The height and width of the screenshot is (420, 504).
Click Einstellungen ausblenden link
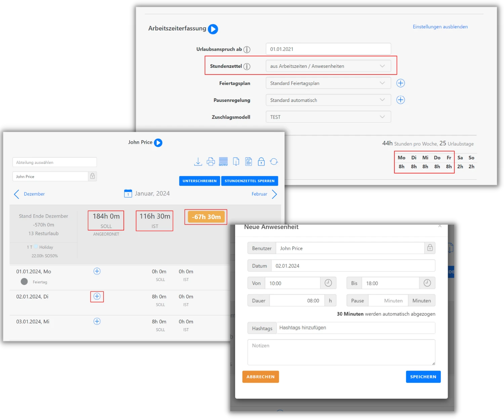tap(440, 27)
